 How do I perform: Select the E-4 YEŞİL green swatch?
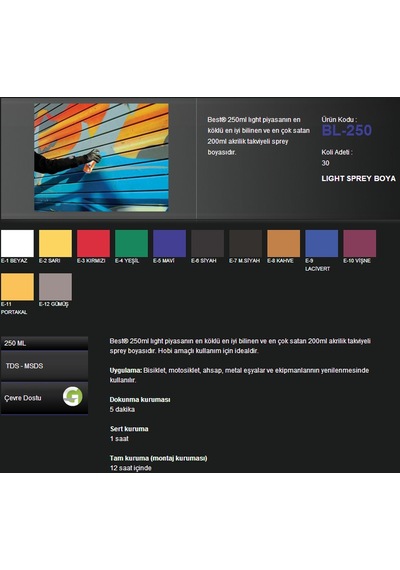tap(132, 243)
